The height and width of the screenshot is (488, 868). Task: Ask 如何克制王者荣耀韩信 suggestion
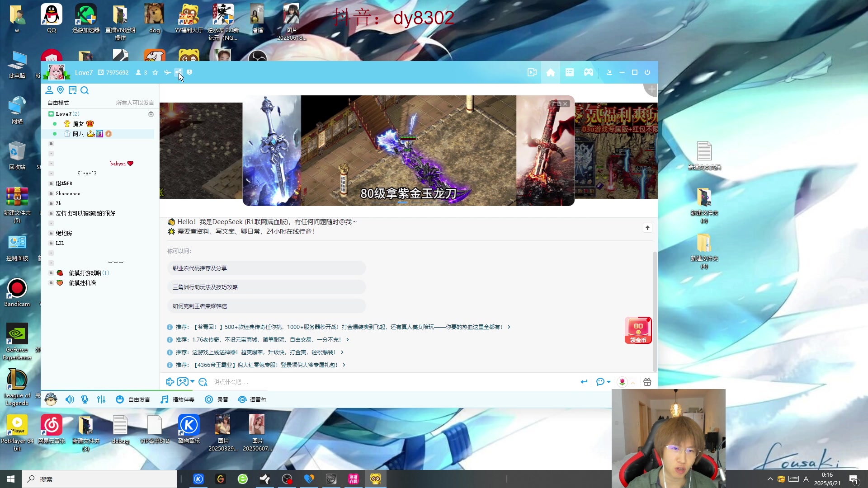[266, 306]
